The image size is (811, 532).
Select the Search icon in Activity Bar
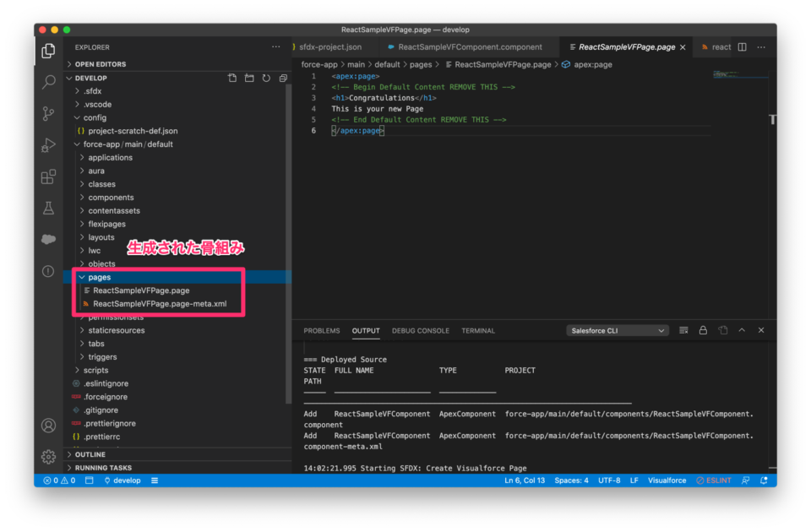(x=48, y=83)
